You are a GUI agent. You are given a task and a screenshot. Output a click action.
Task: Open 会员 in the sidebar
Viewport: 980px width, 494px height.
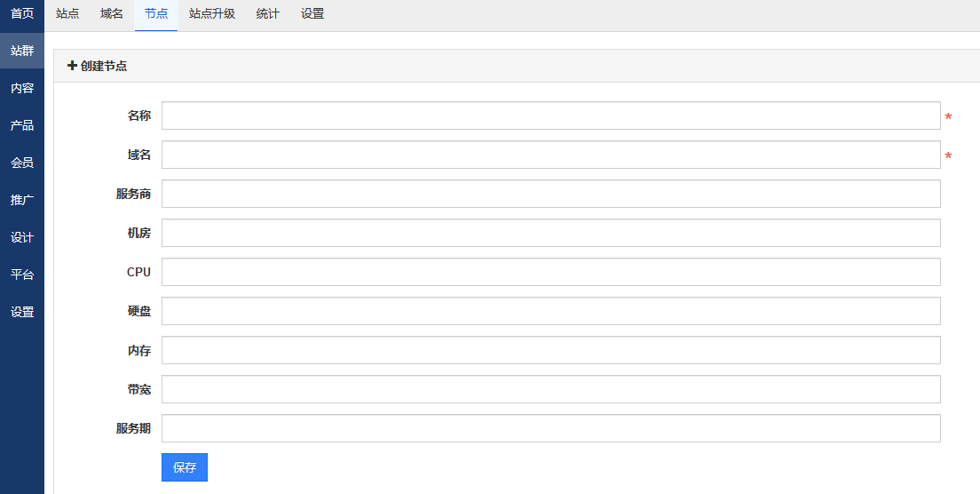(22, 163)
